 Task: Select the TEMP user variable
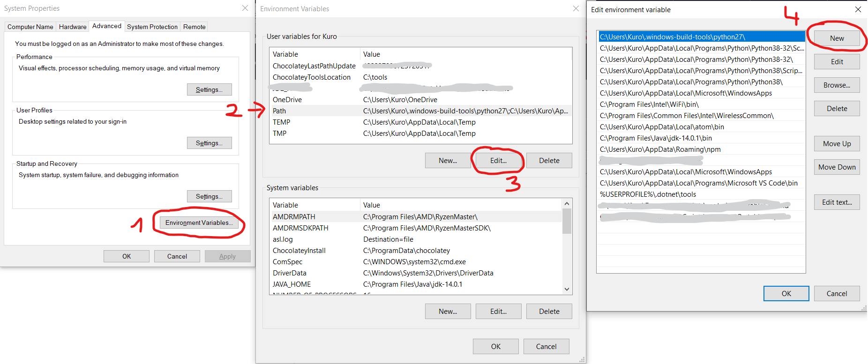pyautogui.click(x=420, y=122)
